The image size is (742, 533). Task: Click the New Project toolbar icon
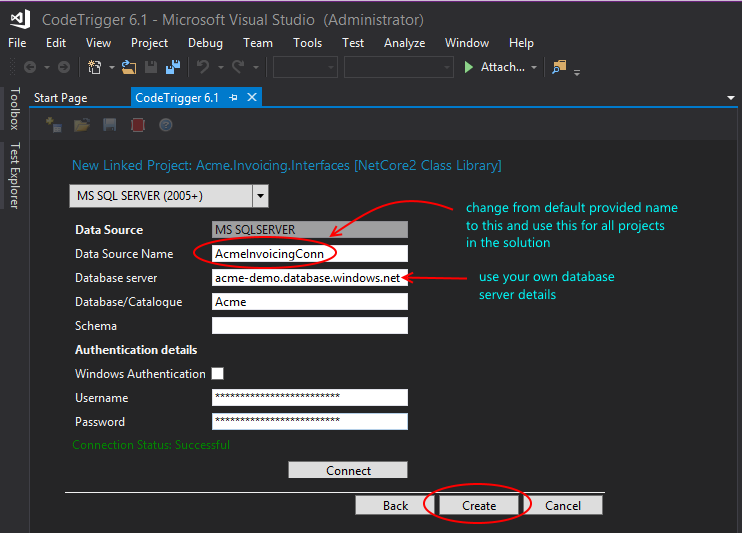tap(94, 67)
